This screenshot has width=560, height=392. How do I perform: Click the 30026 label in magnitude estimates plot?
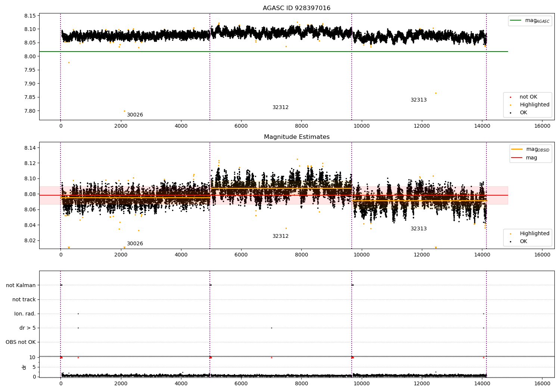pos(135,244)
